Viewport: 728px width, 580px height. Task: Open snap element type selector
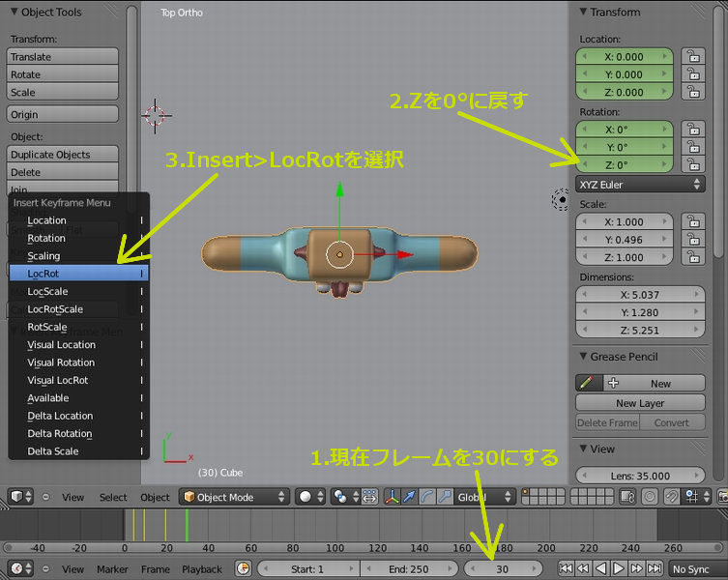[x=696, y=497]
